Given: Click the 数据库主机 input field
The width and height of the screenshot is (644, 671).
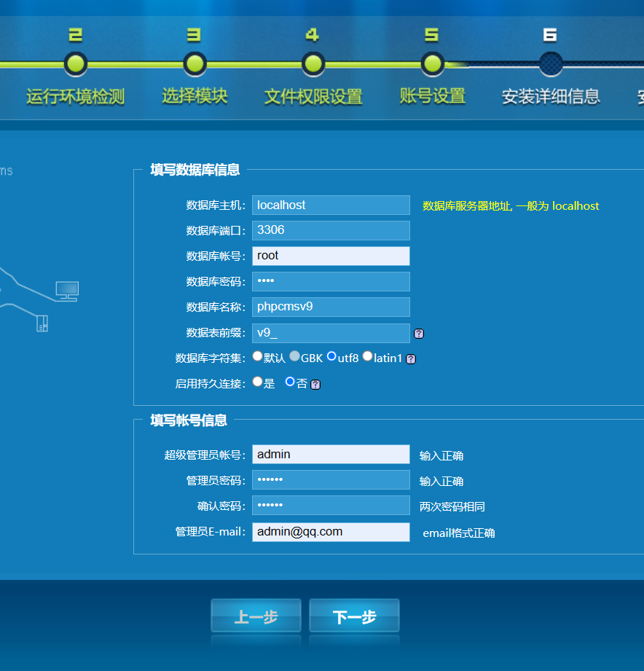Looking at the screenshot, I should coord(330,205).
